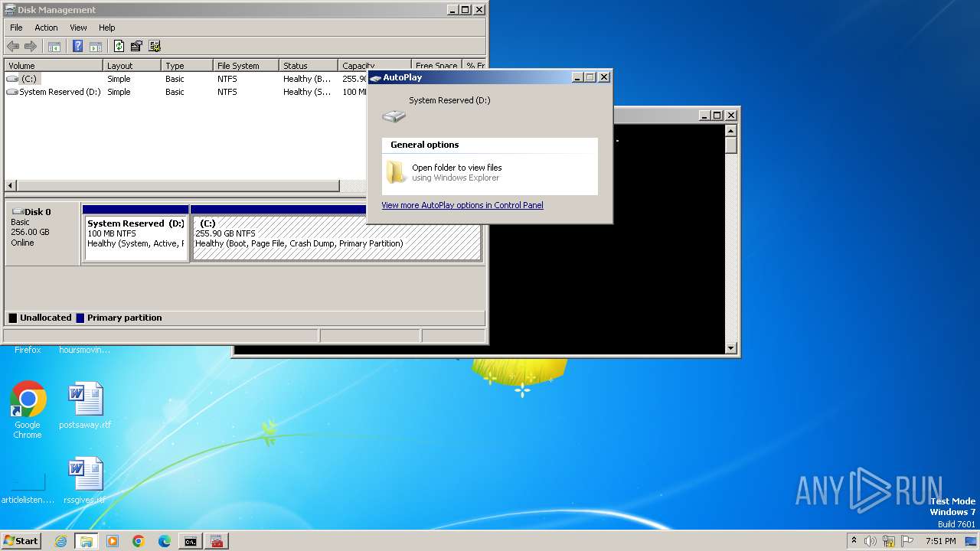Open View more AutoPlay options in Control Panel link
Screen dimensions: 980x551
pos(462,205)
